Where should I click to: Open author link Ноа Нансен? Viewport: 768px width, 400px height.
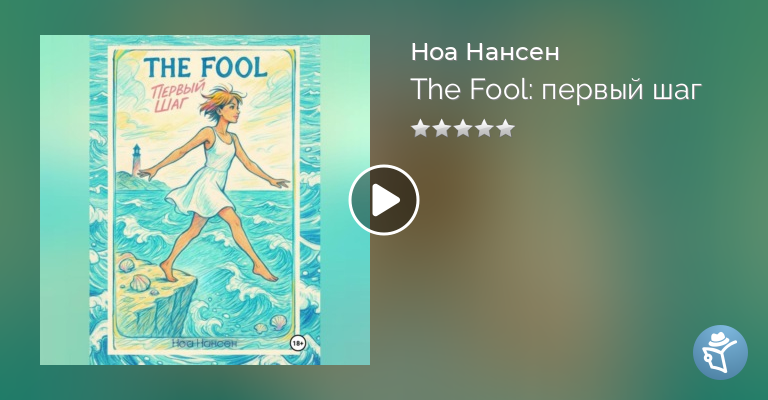click(485, 52)
